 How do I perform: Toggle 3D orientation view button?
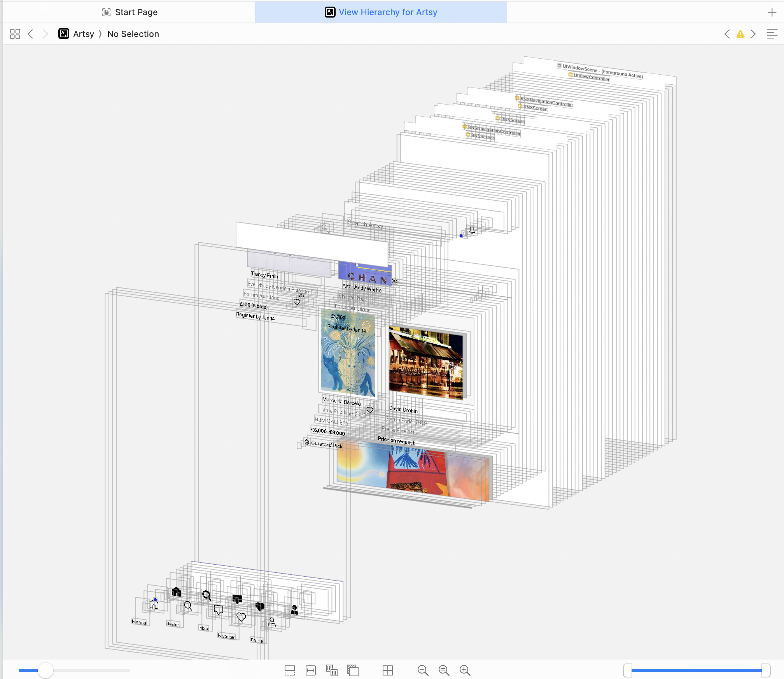[353, 670]
